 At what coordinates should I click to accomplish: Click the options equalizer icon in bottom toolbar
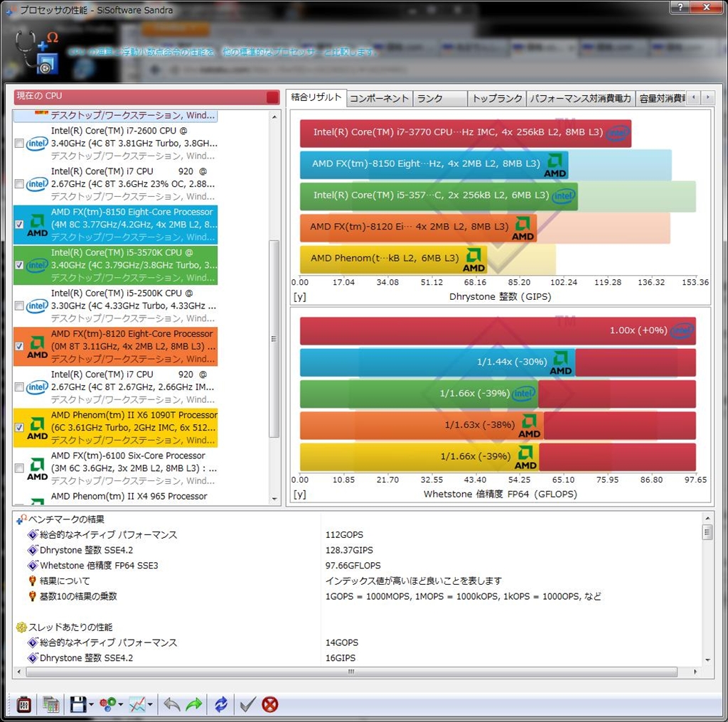click(x=23, y=705)
